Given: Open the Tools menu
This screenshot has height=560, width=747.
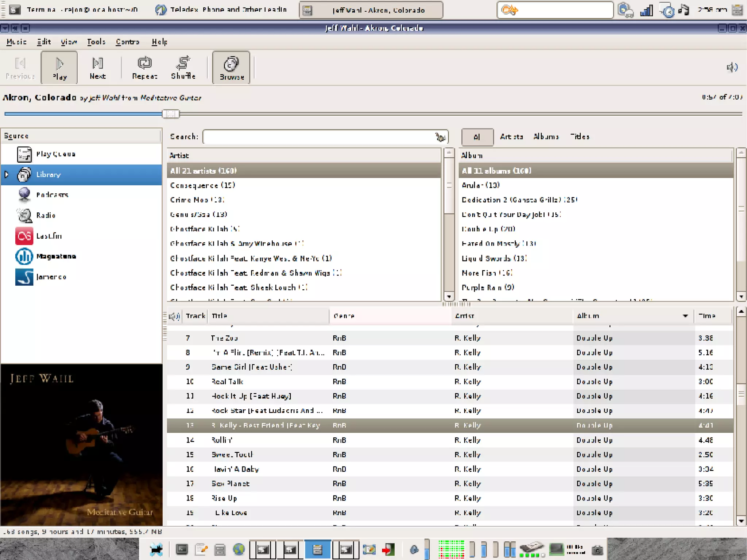Looking at the screenshot, I should 96,42.
